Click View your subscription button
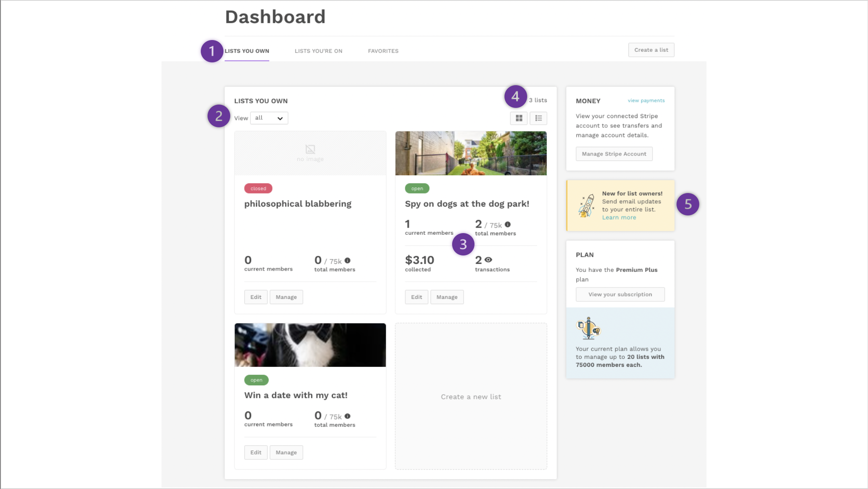The width and height of the screenshot is (868, 489). tap(620, 295)
